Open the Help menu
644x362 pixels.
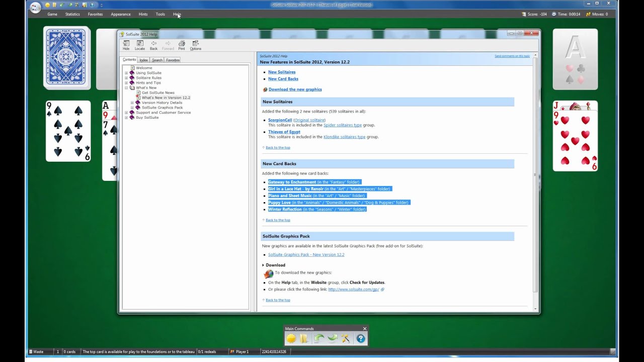pos(177,14)
